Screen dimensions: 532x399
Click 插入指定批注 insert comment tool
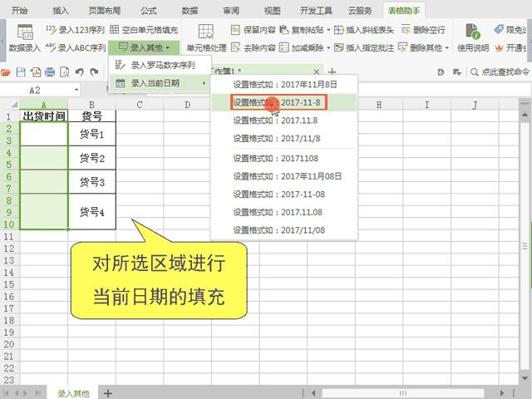364,48
